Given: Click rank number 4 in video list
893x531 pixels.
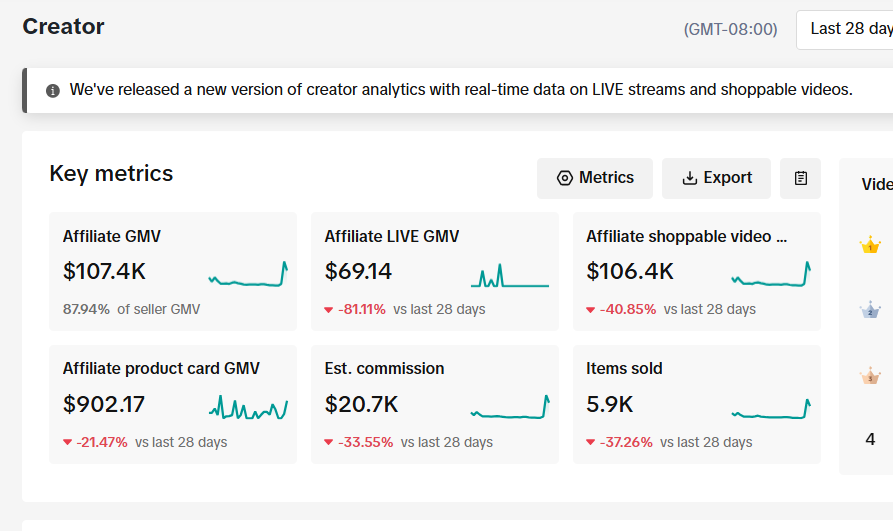Looking at the screenshot, I should [x=870, y=439].
